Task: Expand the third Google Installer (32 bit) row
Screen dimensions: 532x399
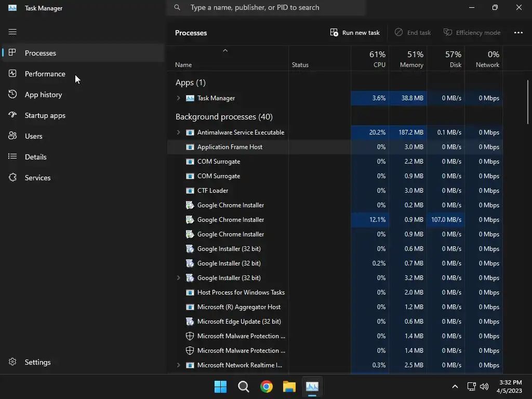Action: pyautogui.click(x=179, y=278)
